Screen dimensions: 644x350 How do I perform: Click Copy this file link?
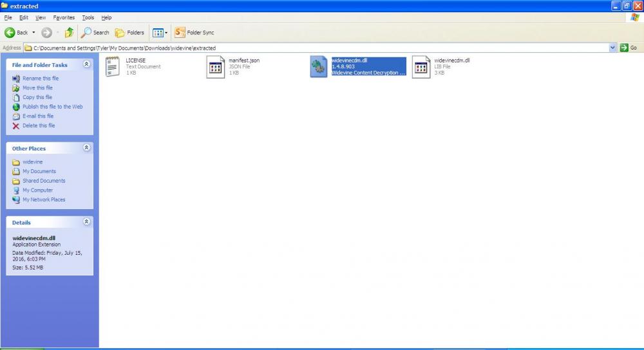(x=37, y=97)
